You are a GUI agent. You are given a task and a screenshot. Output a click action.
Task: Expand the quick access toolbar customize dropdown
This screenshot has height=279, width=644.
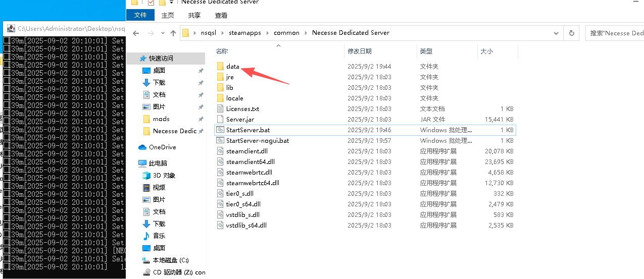tap(172, 3)
